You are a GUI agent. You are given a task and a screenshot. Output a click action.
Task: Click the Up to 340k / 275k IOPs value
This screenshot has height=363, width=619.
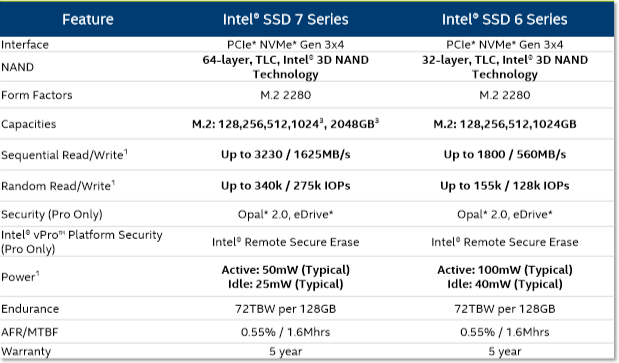(x=285, y=185)
